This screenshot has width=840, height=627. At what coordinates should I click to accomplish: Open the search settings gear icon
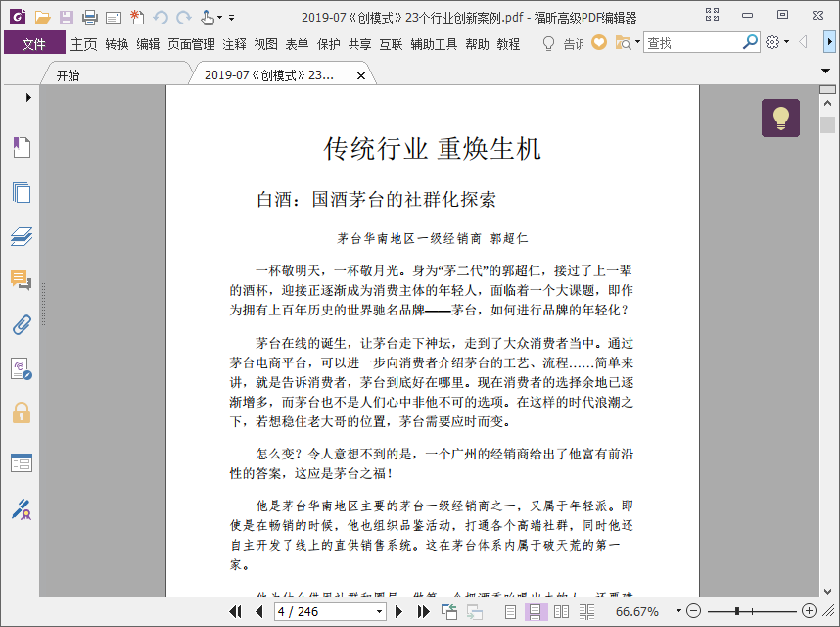pyautogui.click(x=772, y=42)
